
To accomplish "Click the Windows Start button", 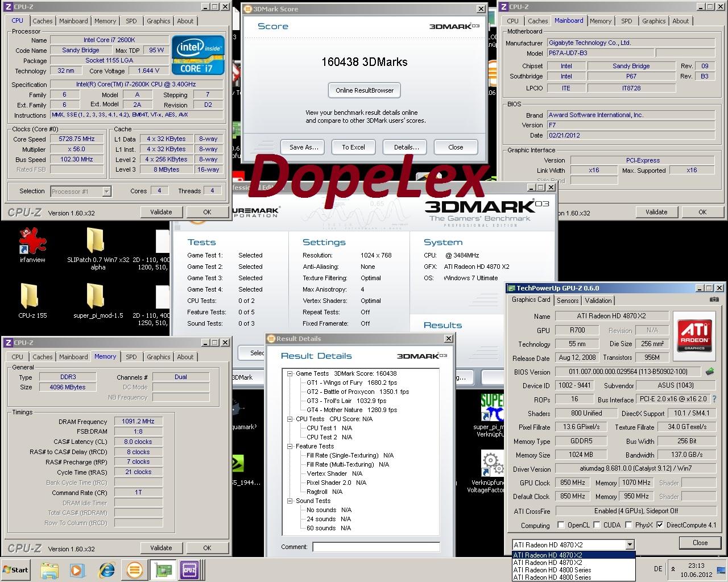I will point(16,570).
